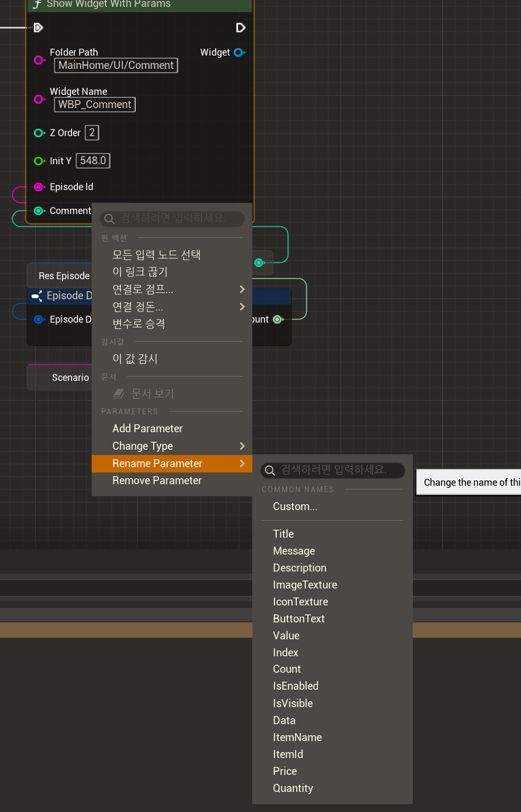Select 변수로 승격 menu option
This screenshot has height=812, width=521.
point(139,324)
